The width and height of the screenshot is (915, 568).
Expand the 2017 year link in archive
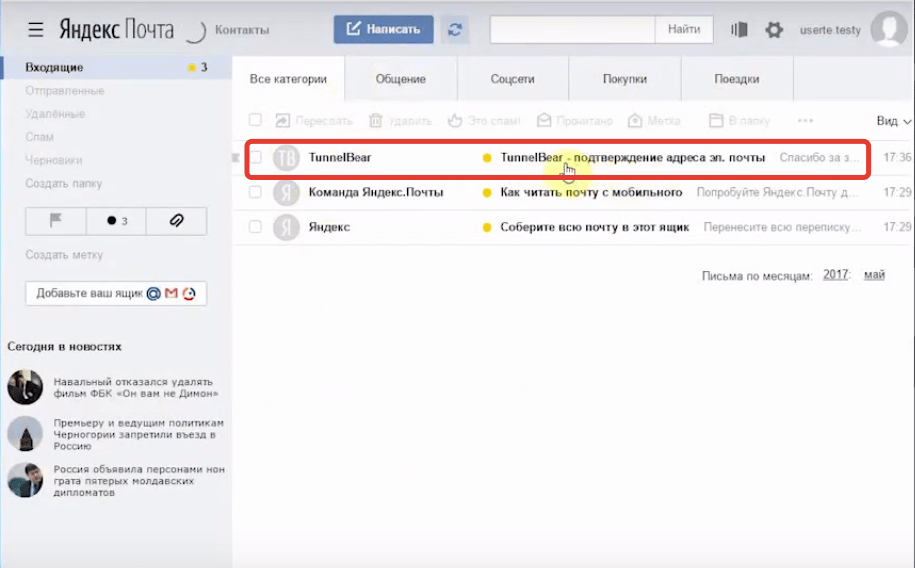tap(836, 275)
